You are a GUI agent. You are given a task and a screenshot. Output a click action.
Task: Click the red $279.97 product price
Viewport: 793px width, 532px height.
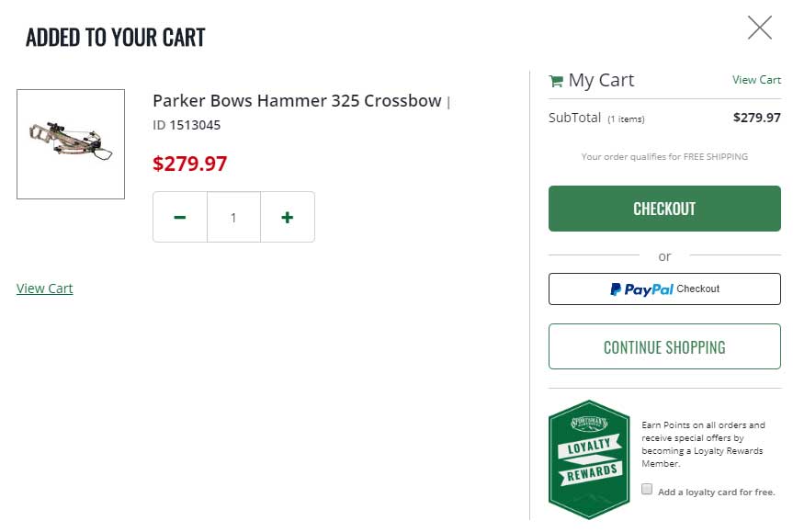(x=189, y=164)
